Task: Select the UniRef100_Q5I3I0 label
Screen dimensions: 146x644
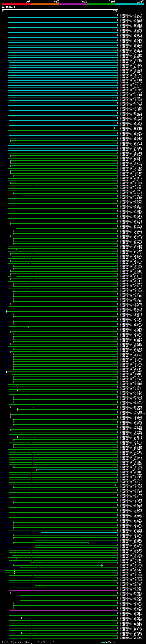Action: pyautogui.click(x=131, y=261)
